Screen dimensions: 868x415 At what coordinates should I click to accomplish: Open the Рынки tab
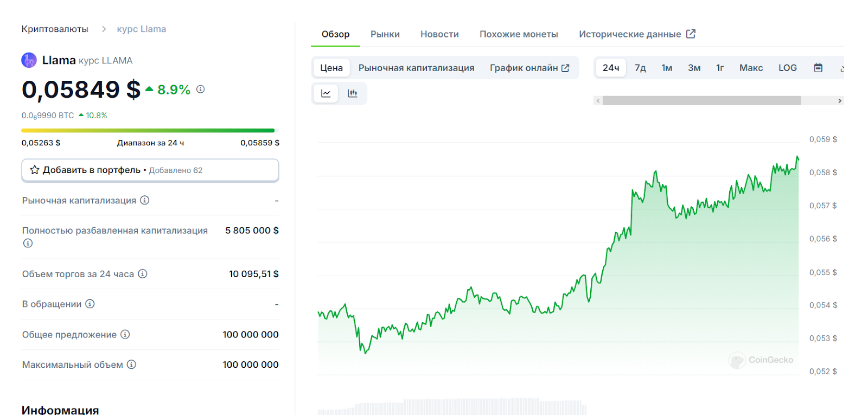tap(385, 34)
